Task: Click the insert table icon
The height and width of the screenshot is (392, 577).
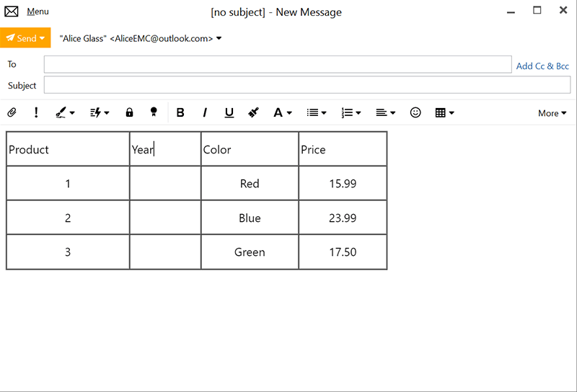Action: [440, 112]
